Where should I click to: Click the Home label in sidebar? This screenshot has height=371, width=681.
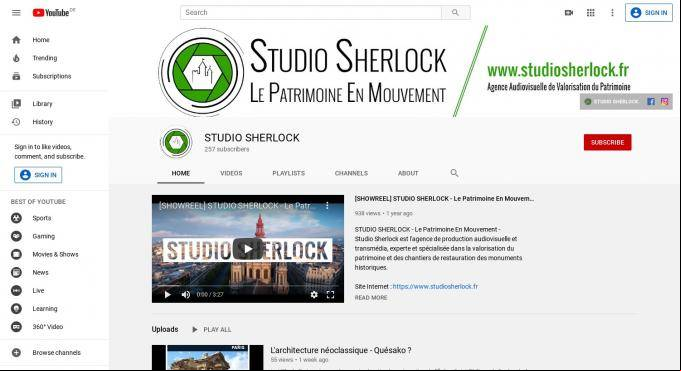41,40
